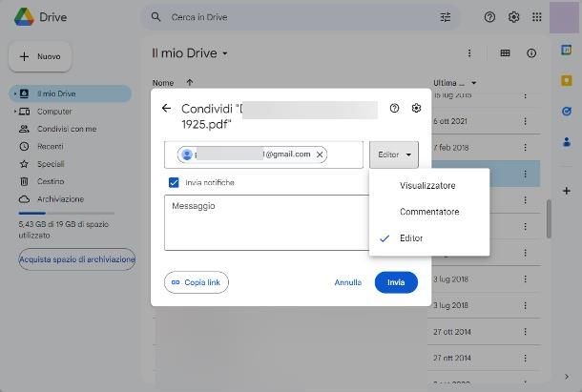Open more actions for 6 ott 2021 row
582x392 pixels.
click(x=525, y=121)
